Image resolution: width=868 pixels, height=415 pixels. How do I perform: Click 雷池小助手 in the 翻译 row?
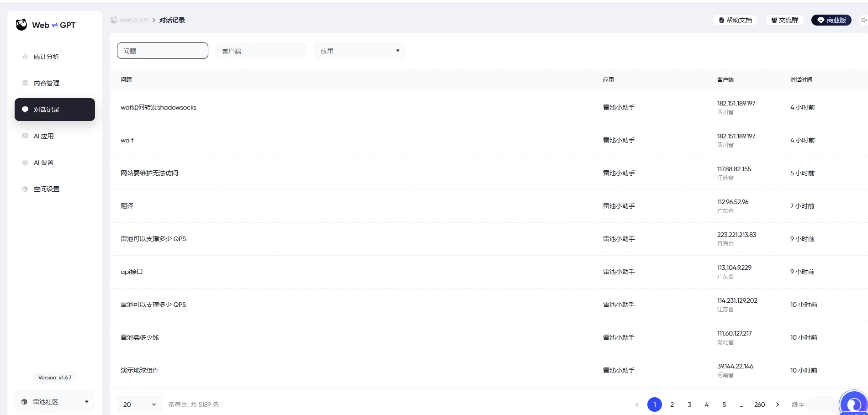[x=619, y=206]
